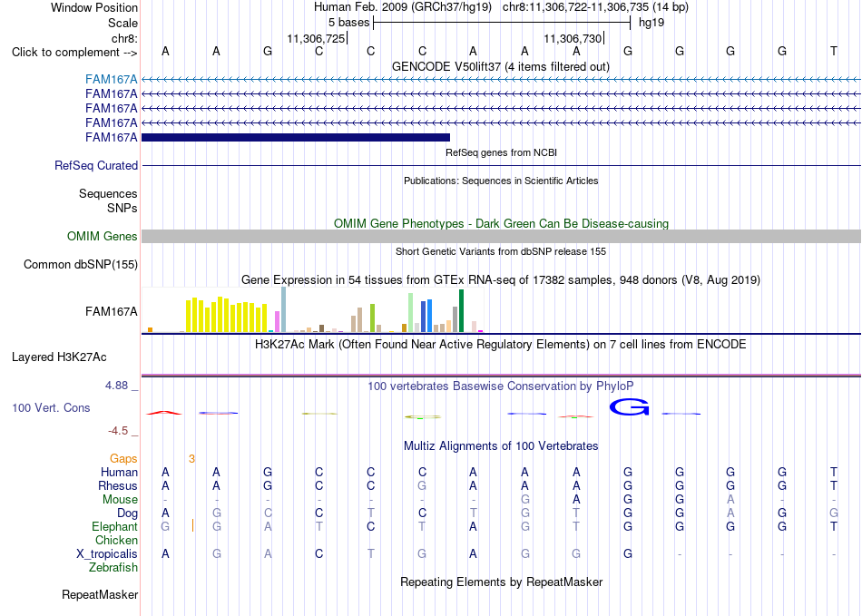Image resolution: width=862 pixels, height=616 pixels.
Task: Select the Rhesus species row label
Action: pos(118,485)
